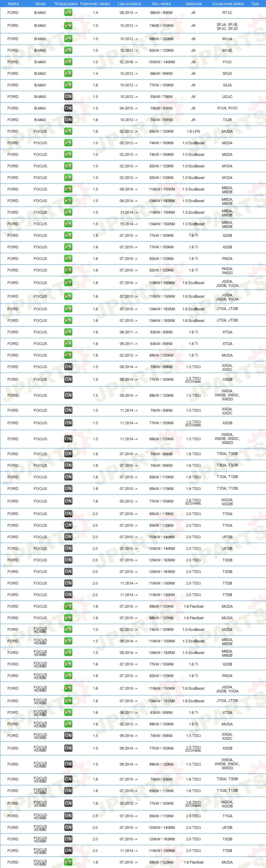Screen dimensions: 266x868
Task: Click the PB icon in the Focus Kombi M2DA row
Action: pos(68,629)
